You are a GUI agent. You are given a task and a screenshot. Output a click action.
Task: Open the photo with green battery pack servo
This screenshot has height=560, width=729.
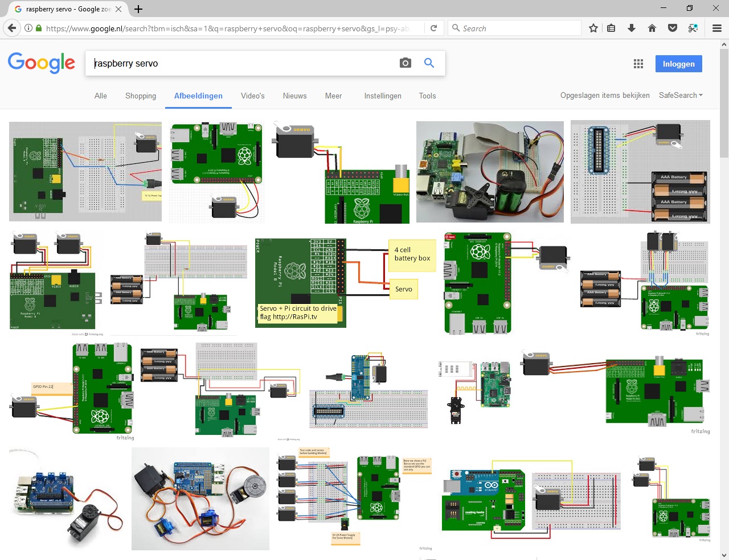pos(490,171)
